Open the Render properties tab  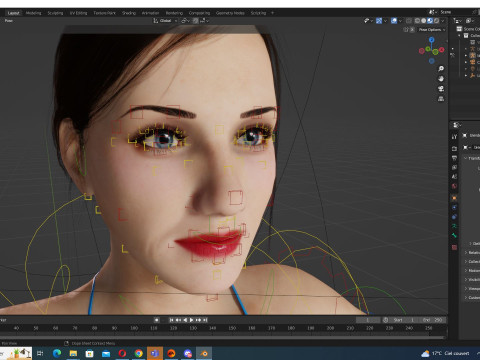[x=454, y=148]
